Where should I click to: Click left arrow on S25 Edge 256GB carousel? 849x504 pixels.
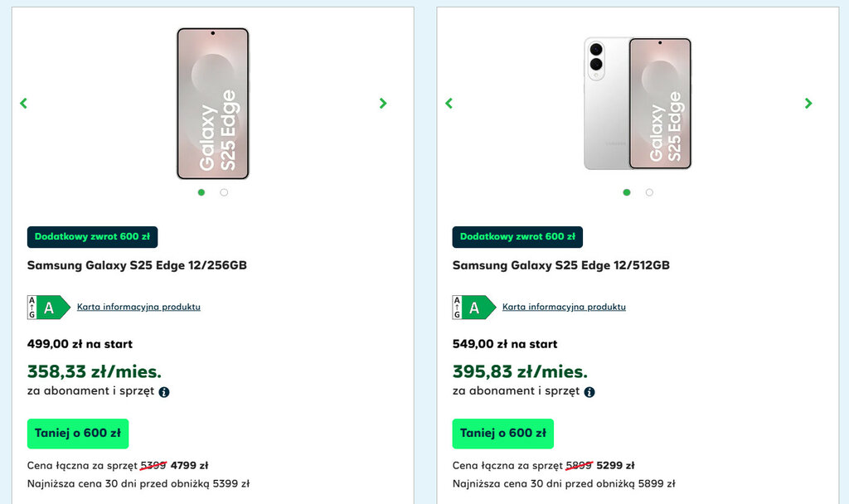pyautogui.click(x=23, y=104)
